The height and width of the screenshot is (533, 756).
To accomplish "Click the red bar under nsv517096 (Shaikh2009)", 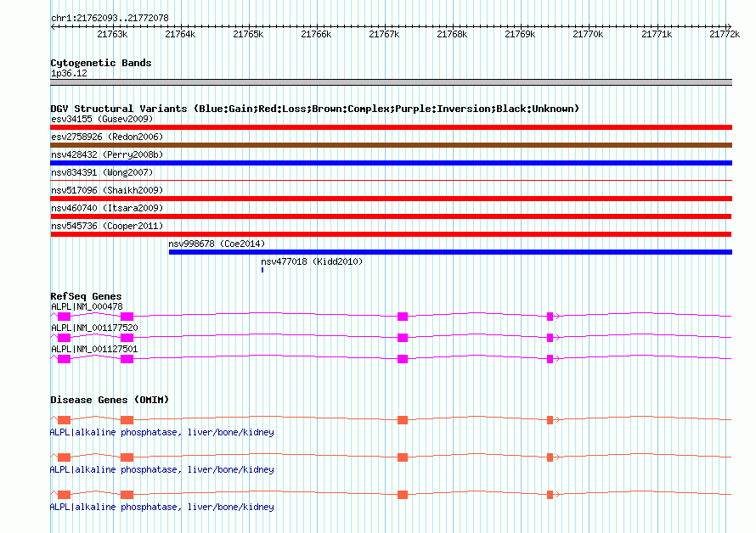I will (391, 199).
